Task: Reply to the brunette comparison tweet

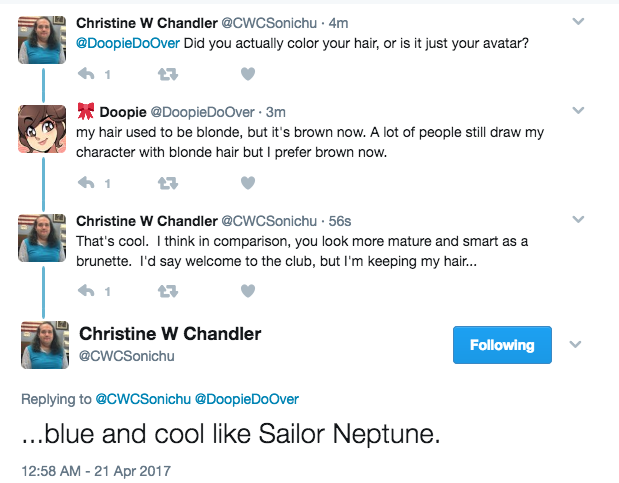Action: click(86, 291)
